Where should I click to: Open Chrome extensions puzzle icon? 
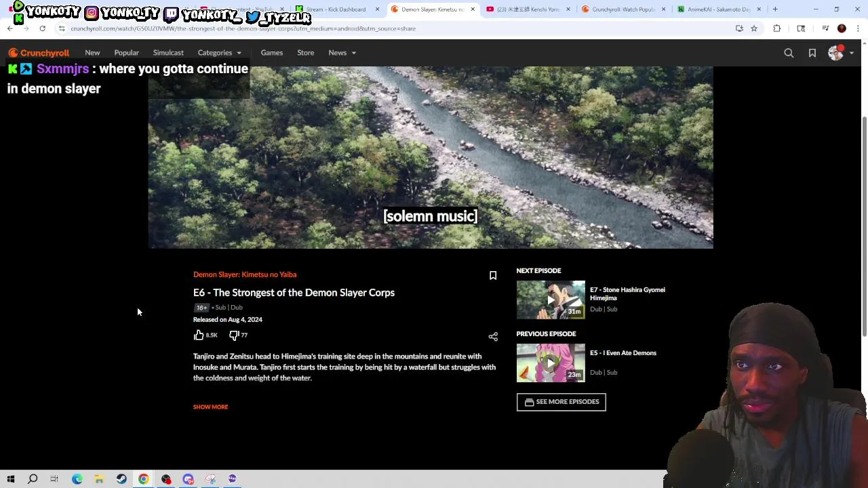click(777, 28)
